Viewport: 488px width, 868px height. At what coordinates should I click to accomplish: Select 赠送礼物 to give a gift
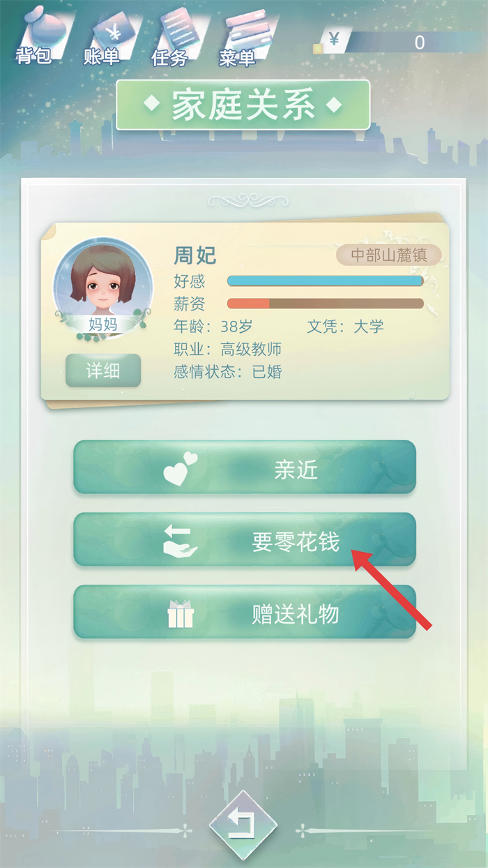[245, 613]
